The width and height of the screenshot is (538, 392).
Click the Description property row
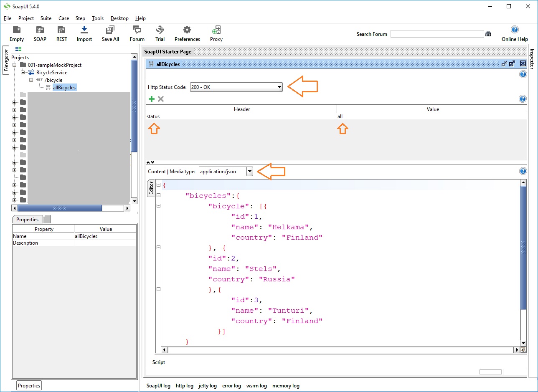click(74, 243)
